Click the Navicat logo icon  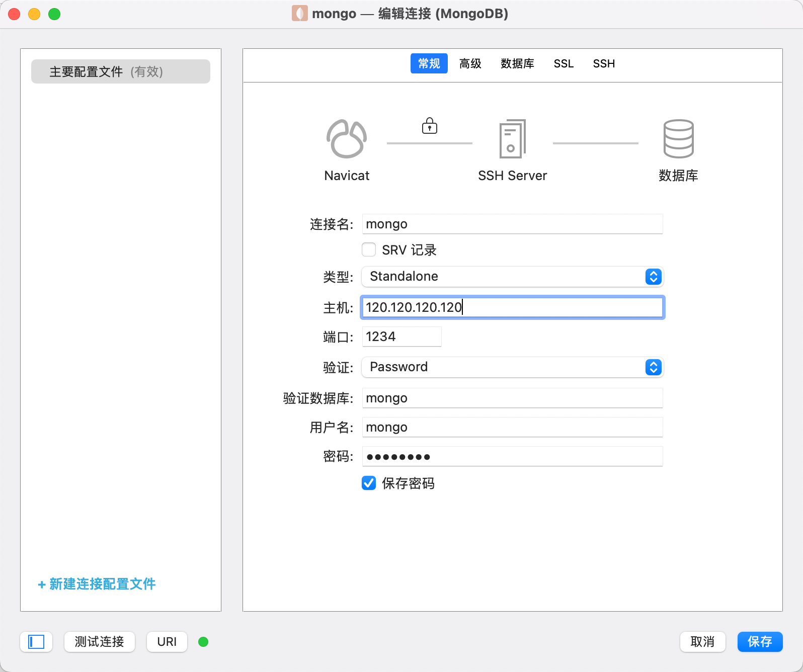(x=347, y=139)
